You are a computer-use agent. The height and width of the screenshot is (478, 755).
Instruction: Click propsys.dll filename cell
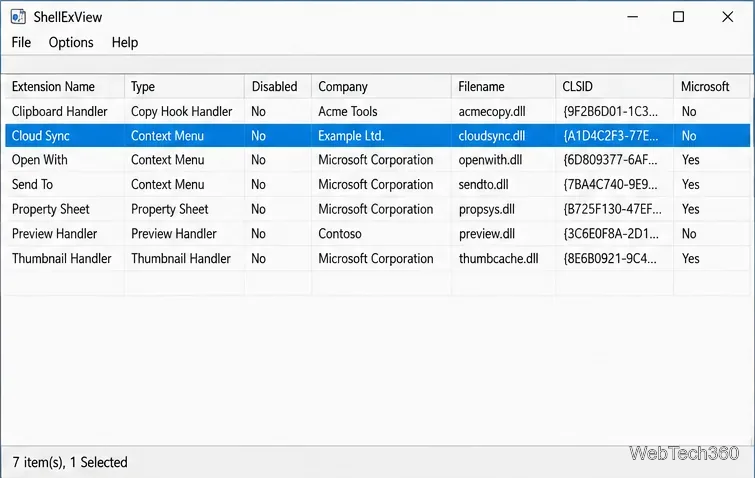(x=487, y=209)
